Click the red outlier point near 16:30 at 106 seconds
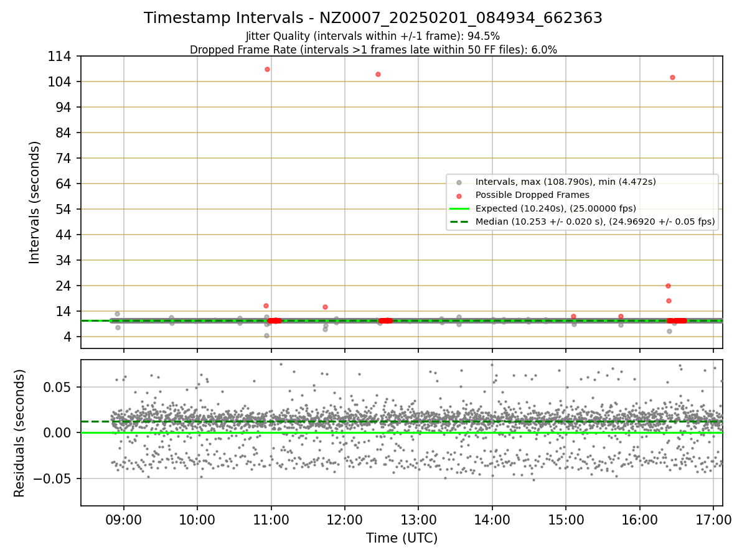This screenshot has width=747, height=560. (x=672, y=77)
